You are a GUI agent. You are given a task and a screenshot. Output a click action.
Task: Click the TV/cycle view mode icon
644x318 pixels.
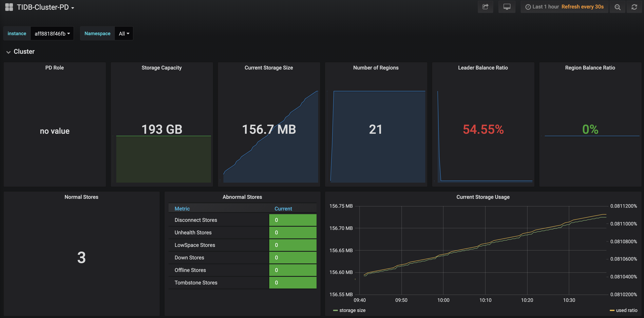[x=507, y=7]
